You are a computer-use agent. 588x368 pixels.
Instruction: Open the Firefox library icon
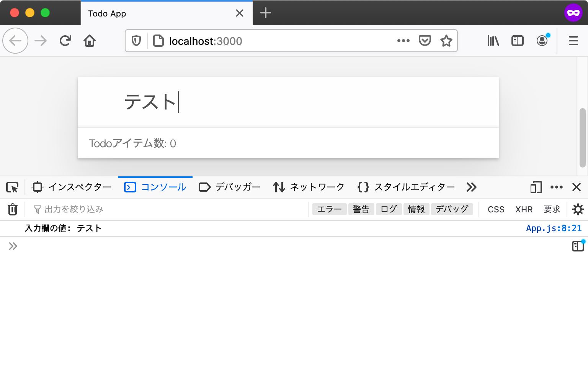tap(493, 41)
